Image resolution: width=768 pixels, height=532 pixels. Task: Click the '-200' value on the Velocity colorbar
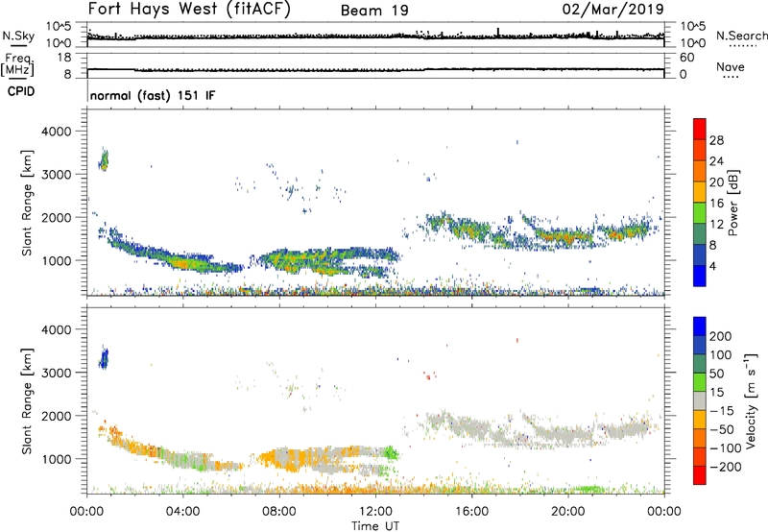point(726,467)
